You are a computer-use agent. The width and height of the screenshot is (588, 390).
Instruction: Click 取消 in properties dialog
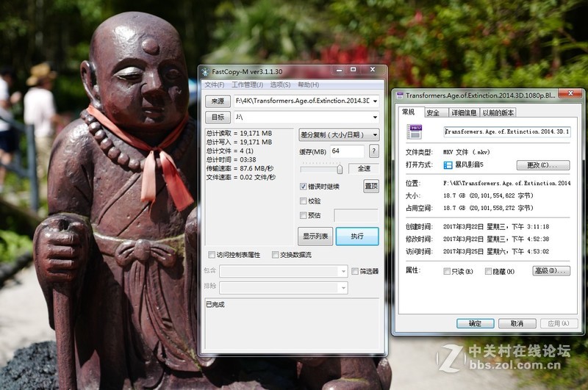pyautogui.click(x=517, y=324)
